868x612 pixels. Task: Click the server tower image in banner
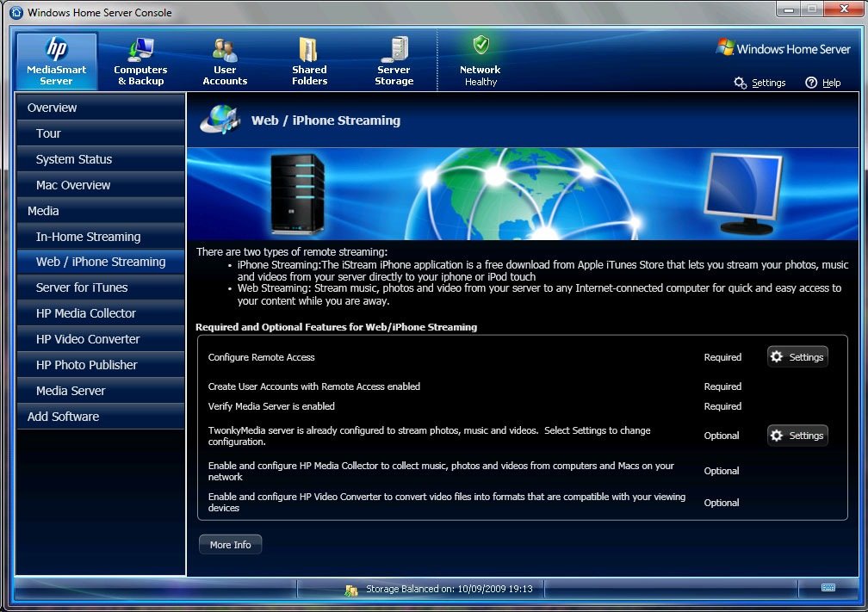(297, 195)
